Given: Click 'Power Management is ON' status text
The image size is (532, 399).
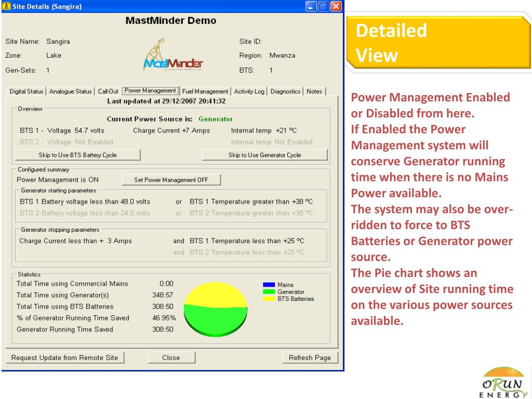Looking at the screenshot, I should [58, 180].
